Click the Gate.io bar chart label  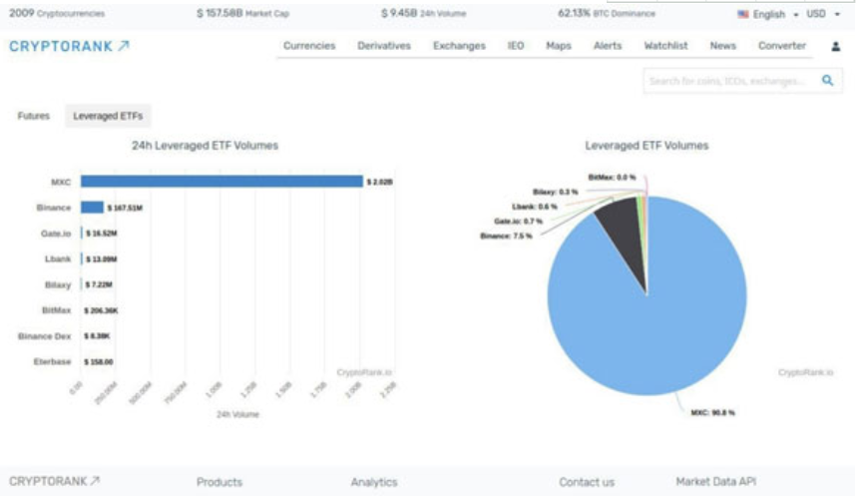(56, 234)
